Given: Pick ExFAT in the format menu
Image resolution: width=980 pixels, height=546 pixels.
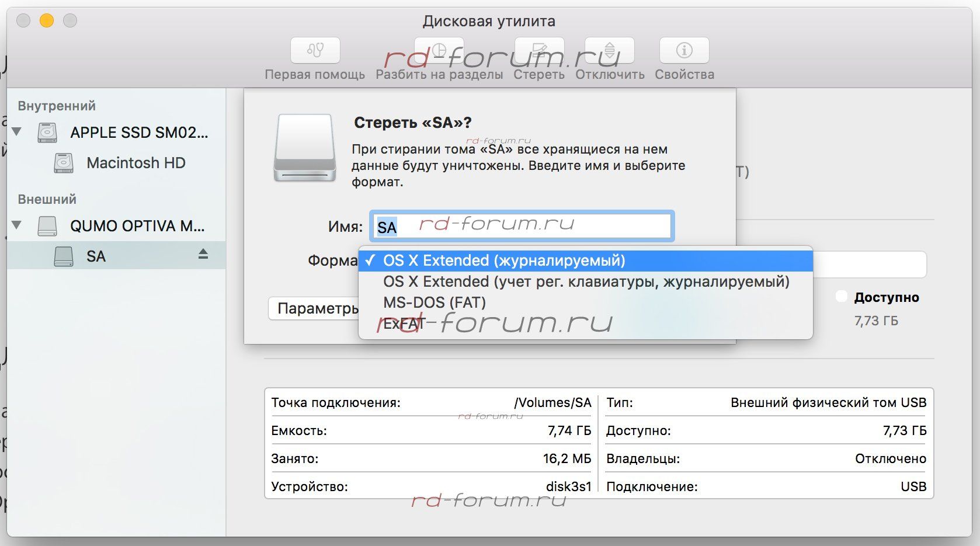Looking at the screenshot, I should [x=403, y=324].
